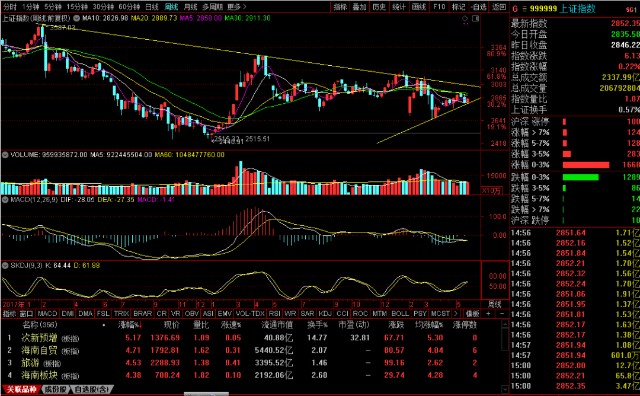Select the BOLL indicator tab
This screenshot has height=396, width=640.
tap(400, 314)
